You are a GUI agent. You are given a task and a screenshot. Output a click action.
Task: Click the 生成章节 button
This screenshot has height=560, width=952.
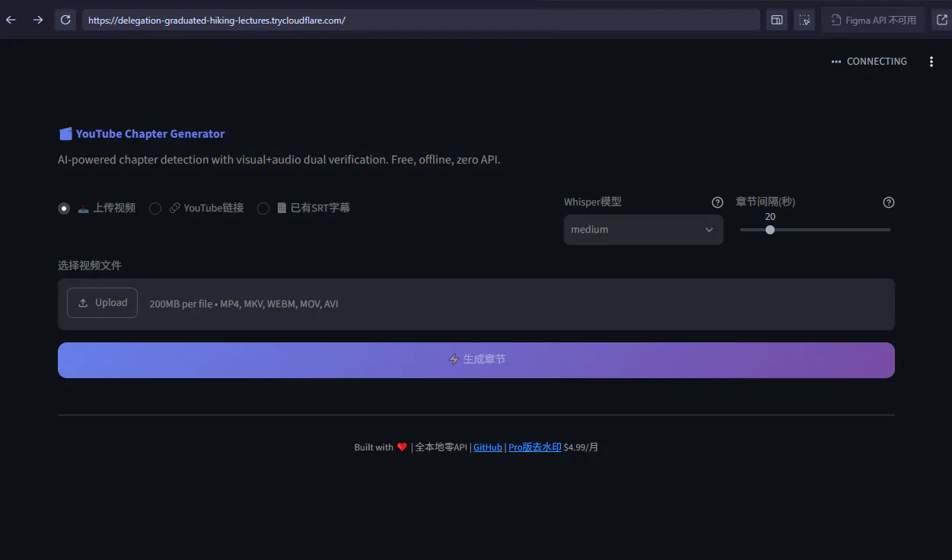pos(476,360)
